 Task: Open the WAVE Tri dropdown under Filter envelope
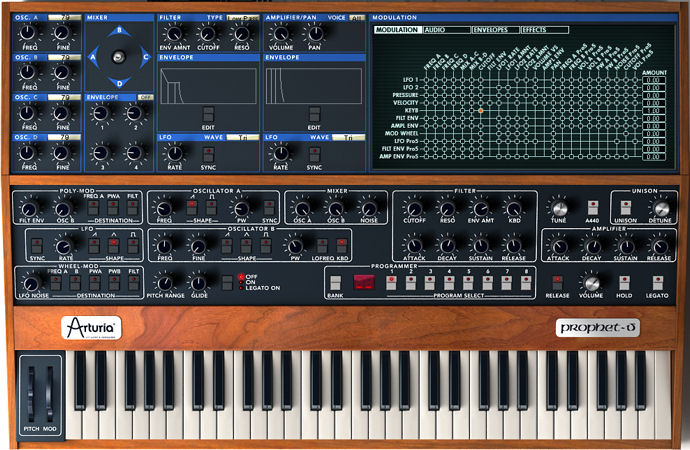point(242,137)
